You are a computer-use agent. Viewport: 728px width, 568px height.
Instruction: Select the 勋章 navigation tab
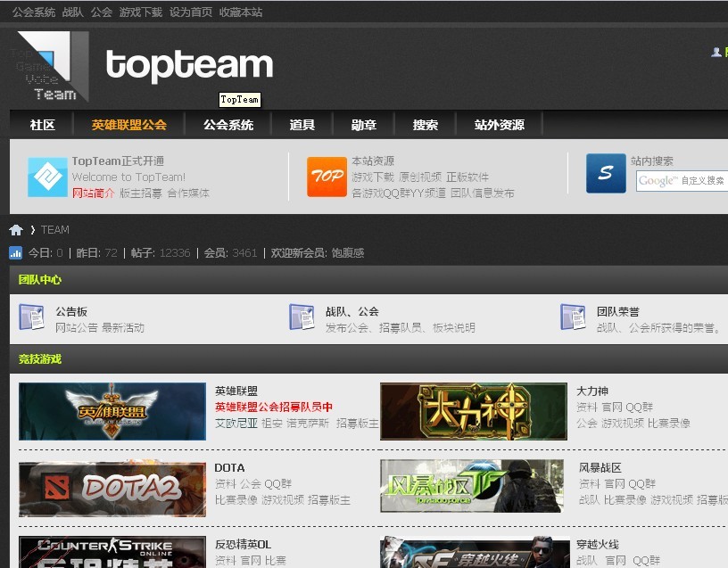364,125
